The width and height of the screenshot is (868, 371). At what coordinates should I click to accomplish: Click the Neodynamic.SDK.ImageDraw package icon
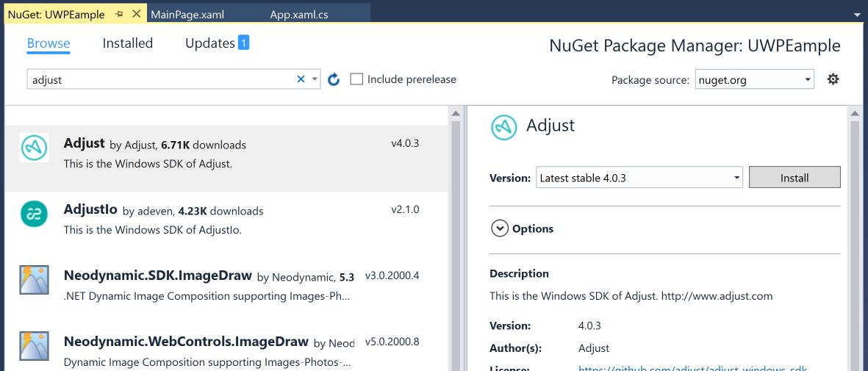(35, 280)
